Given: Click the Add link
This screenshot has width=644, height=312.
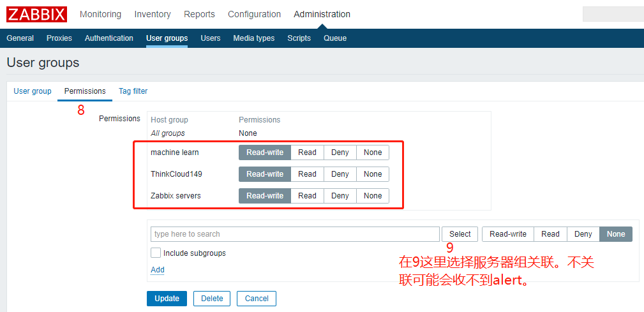Looking at the screenshot, I should [157, 270].
